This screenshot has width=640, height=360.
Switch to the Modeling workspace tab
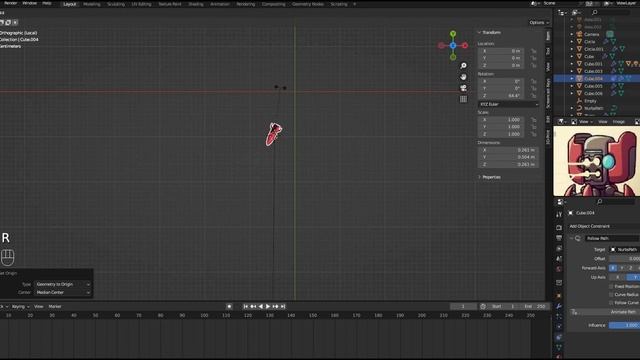[91, 4]
